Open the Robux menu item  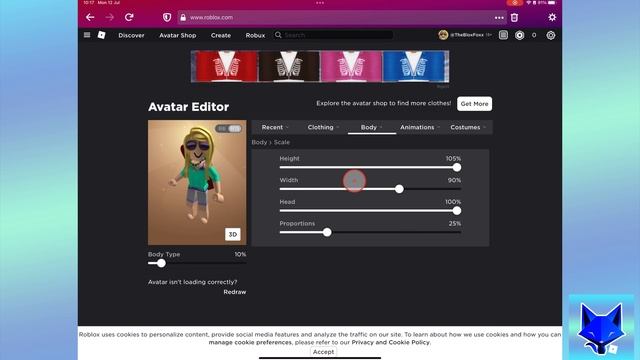tap(255, 36)
